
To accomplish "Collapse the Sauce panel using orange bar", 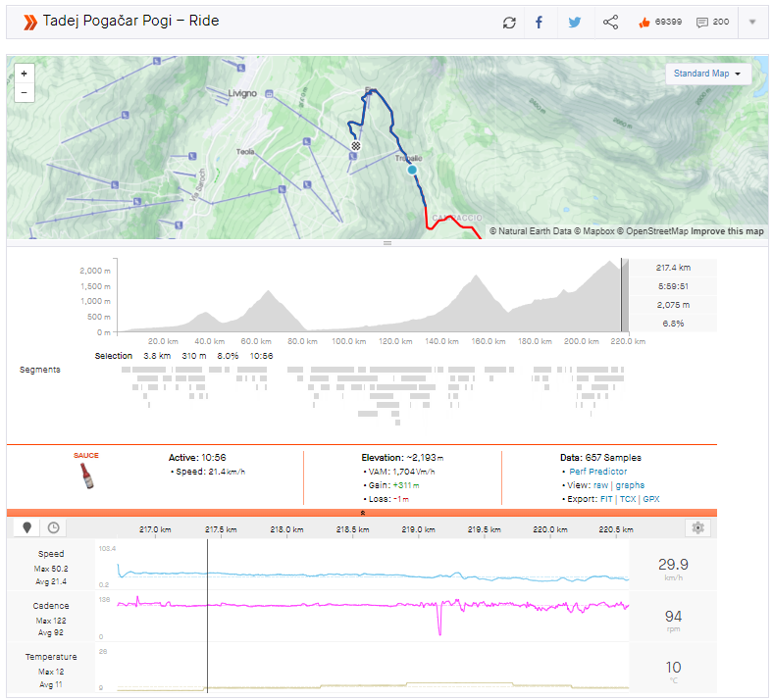I will [x=363, y=513].
